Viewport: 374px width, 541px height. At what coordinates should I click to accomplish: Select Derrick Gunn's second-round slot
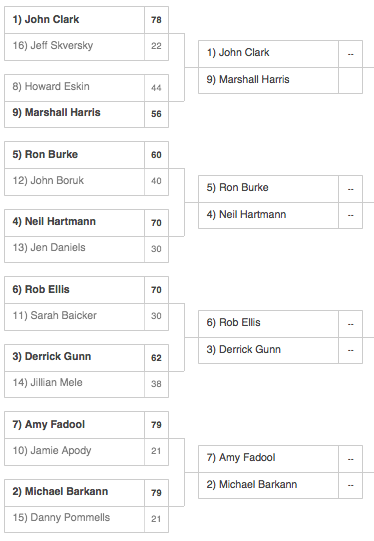tap(280, 350)
